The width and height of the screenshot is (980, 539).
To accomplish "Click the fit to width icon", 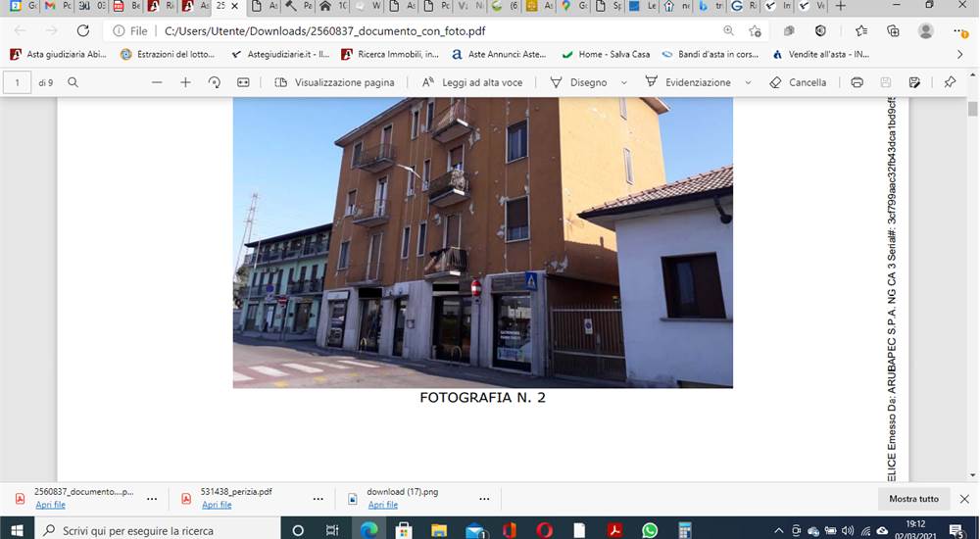I will (243, 82).
